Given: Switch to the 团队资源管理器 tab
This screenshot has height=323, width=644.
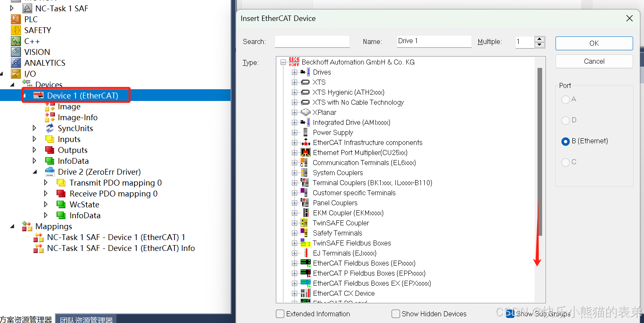Looking at the screenshot, I should pyautogui.click(x=86, y=320).
